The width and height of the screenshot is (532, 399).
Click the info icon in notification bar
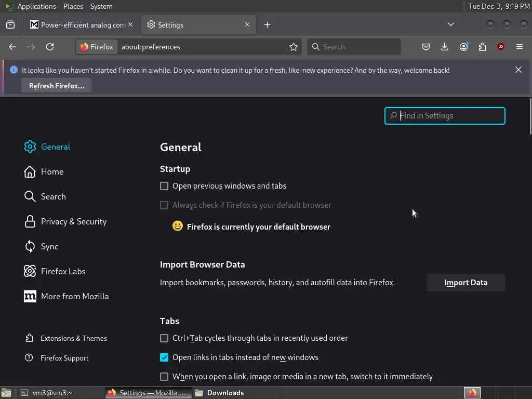[x=14, y=70]
